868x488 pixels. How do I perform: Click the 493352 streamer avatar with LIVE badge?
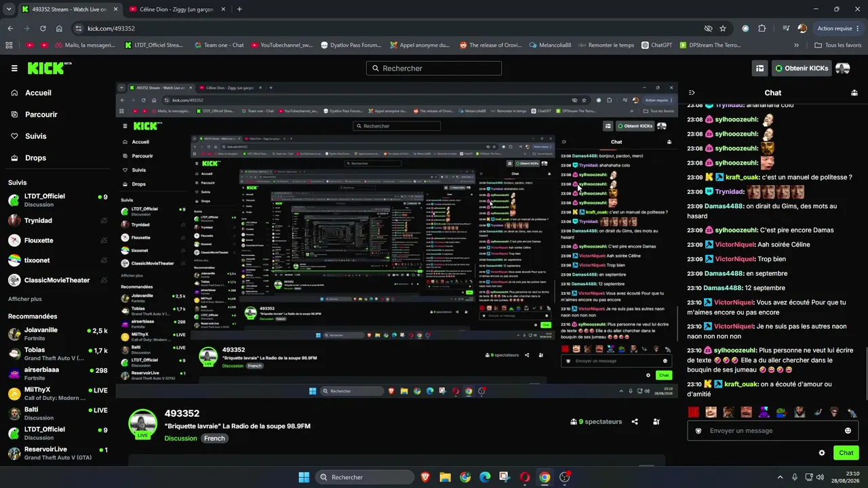click(142, 424)
